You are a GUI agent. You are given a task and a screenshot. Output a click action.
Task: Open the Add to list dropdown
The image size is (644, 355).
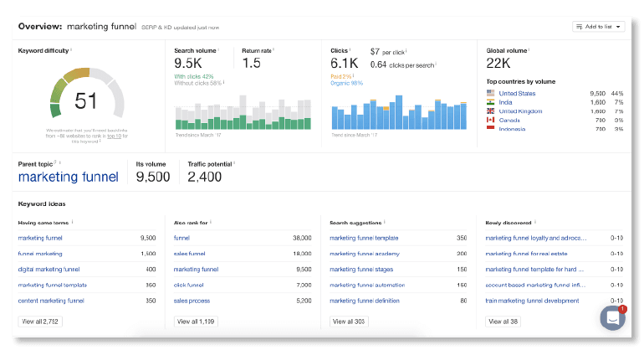tap(598, 27)
